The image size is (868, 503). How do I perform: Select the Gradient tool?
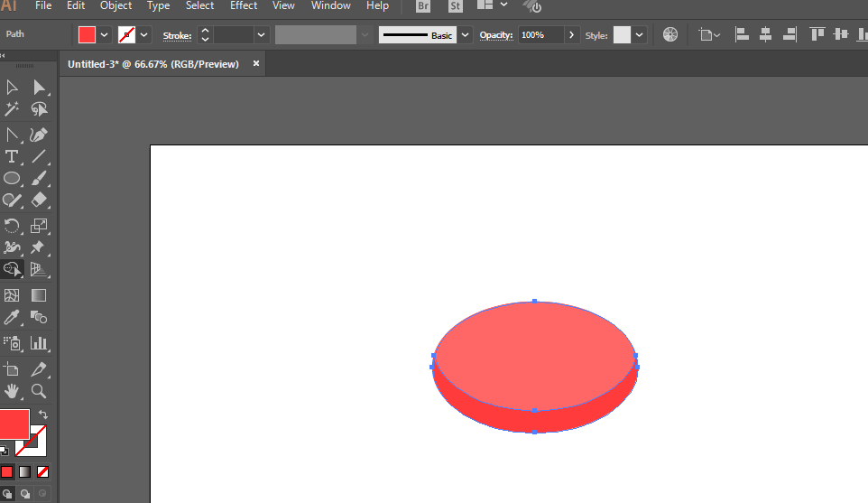(39, 295)
